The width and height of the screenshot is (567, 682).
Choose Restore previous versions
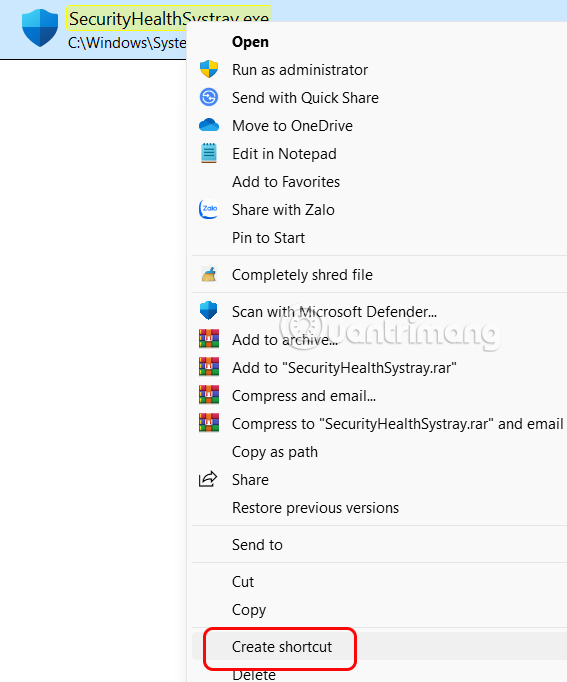coord(315,508)
